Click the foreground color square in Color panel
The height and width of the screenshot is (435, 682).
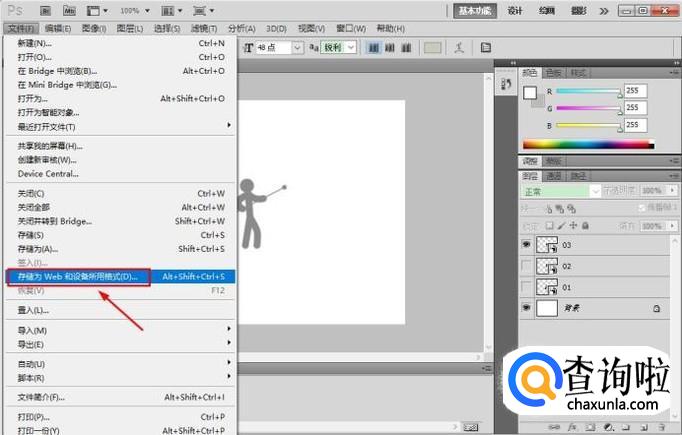530,93
